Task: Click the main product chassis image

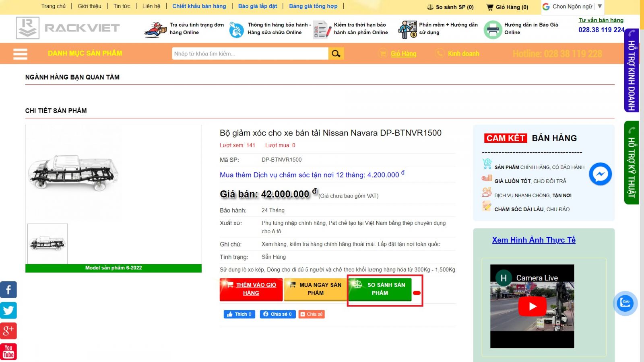Action: point(74,173)
